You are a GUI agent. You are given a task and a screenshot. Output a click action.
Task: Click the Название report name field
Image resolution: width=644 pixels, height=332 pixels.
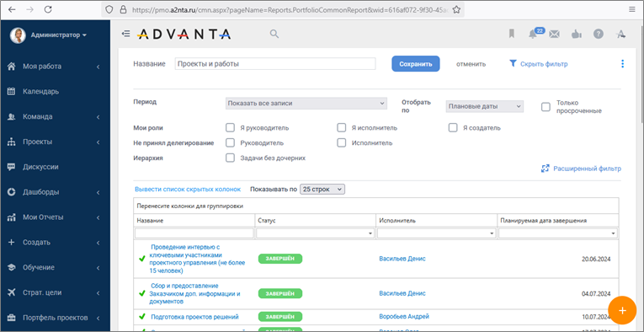pos(275,64)
